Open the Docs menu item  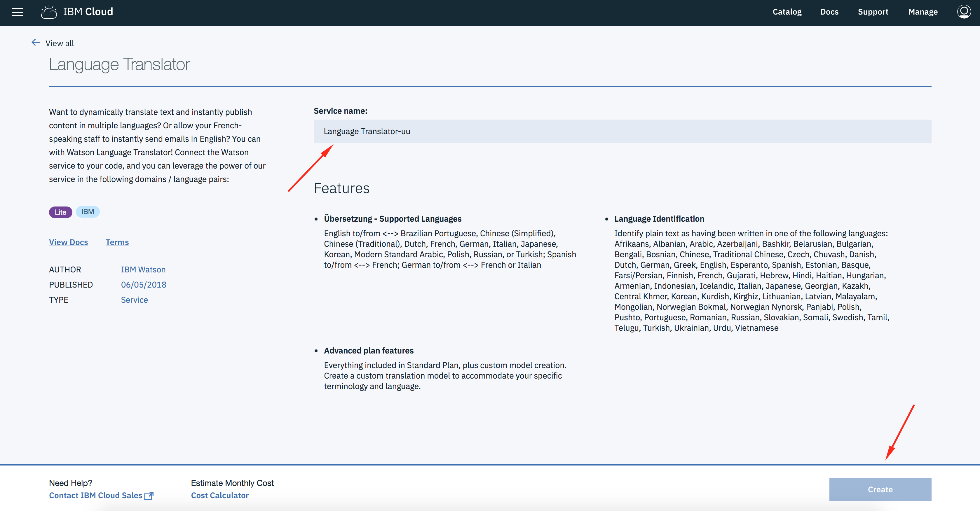pyautogui.click(x=829, y=12)
